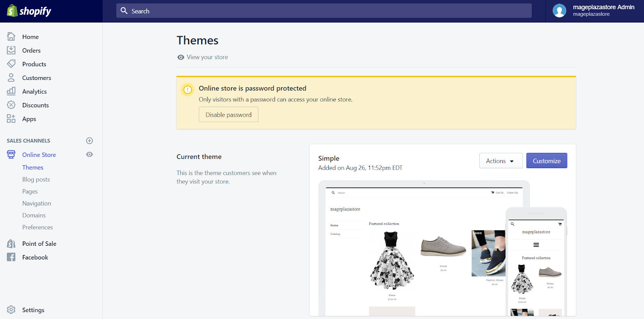Open Blog posts in sidebar
Image resolution: width=644 pixels, height=319 pixels.
[x=36, y=179]
